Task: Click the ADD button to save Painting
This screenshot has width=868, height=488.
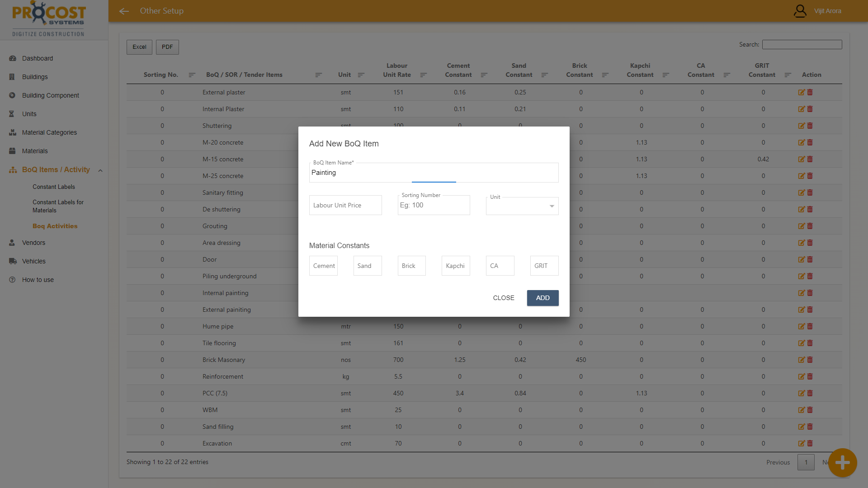Action: tap(542, 298)
